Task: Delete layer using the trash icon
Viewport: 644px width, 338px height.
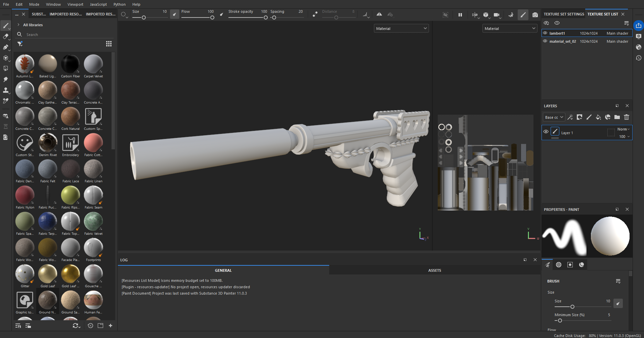Action: click(627, 117)
